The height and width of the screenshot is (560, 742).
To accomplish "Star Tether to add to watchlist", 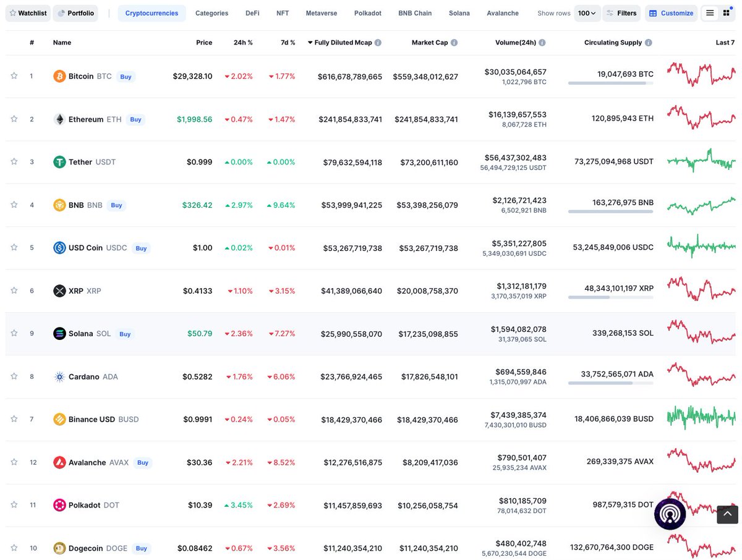I will pos(14,161).
